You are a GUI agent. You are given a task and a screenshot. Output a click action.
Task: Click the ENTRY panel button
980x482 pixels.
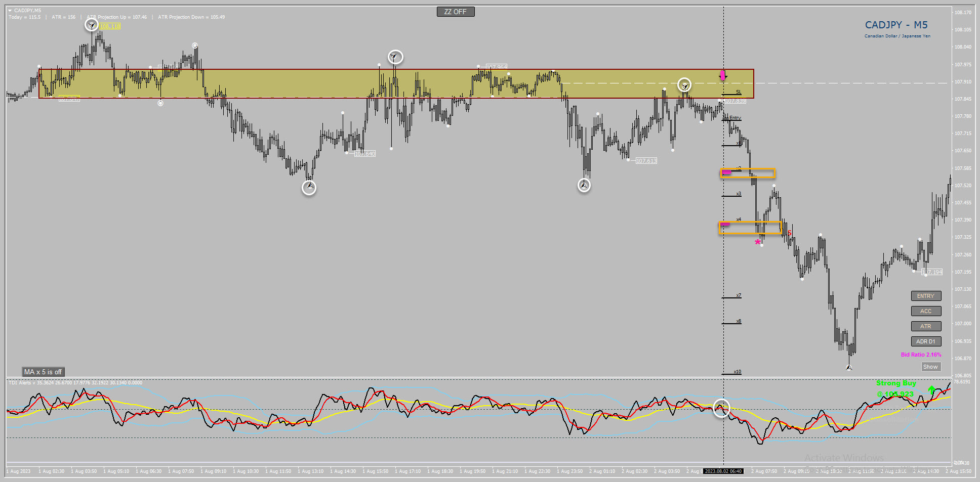click(926, 296)
